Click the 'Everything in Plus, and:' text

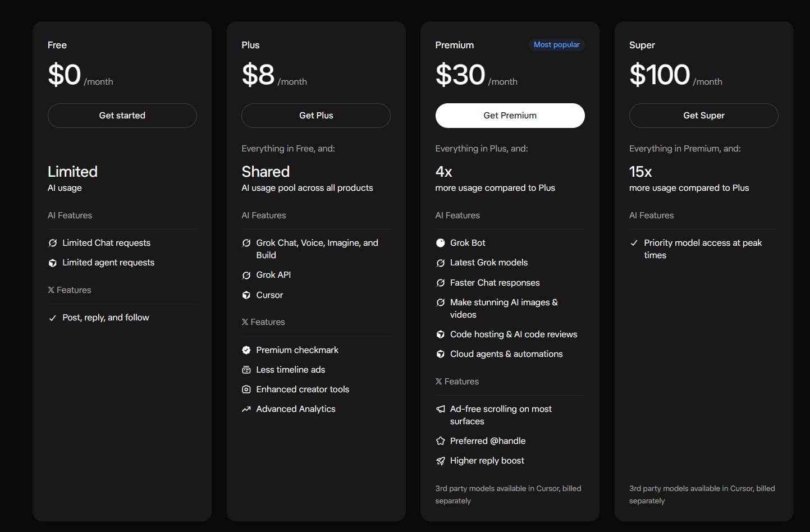[x=482, y=149]
